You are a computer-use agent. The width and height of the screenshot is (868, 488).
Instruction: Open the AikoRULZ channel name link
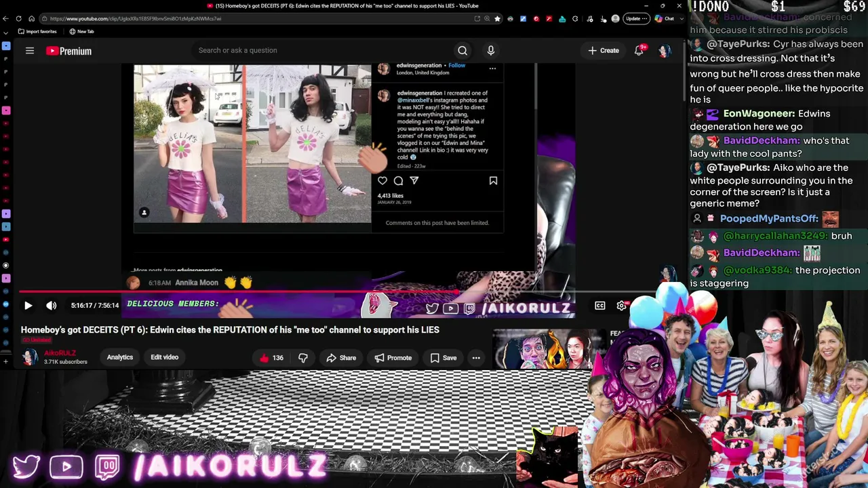pyautogui.click(x=60, y=353)
